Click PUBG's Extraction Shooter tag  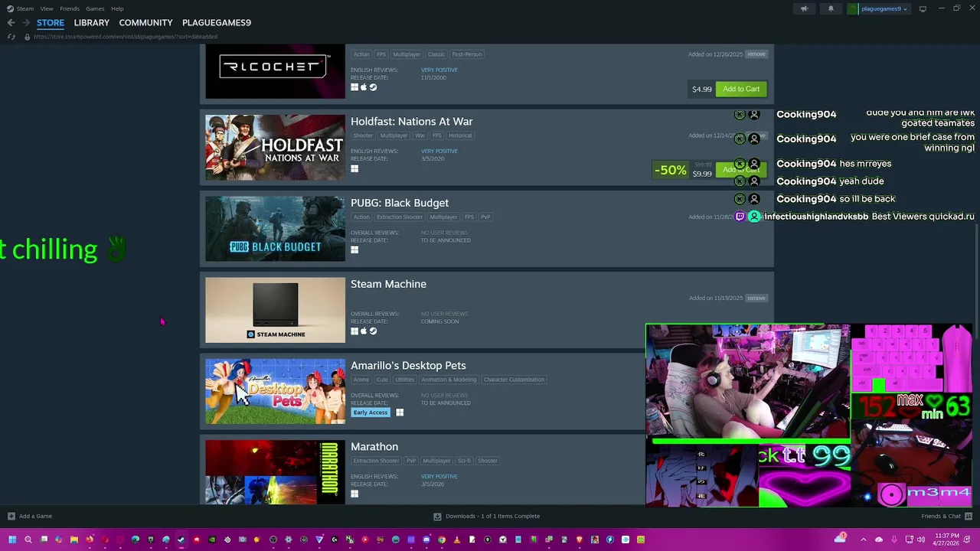tap(399, 217)
